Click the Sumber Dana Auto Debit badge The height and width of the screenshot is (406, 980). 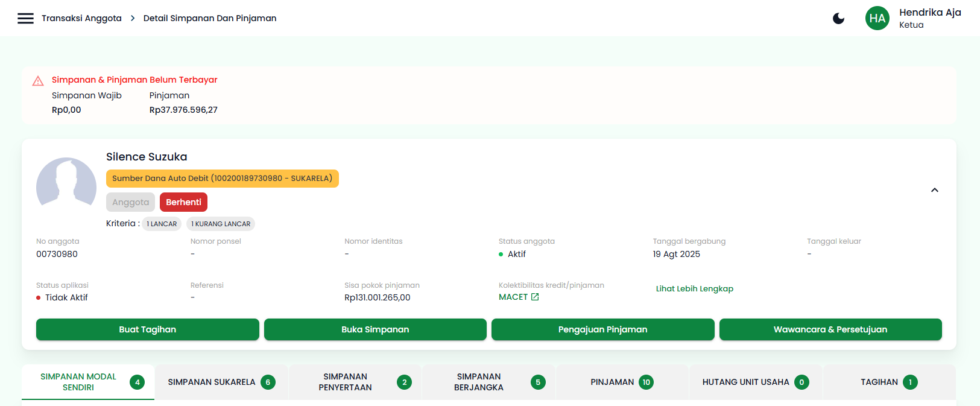222,179
